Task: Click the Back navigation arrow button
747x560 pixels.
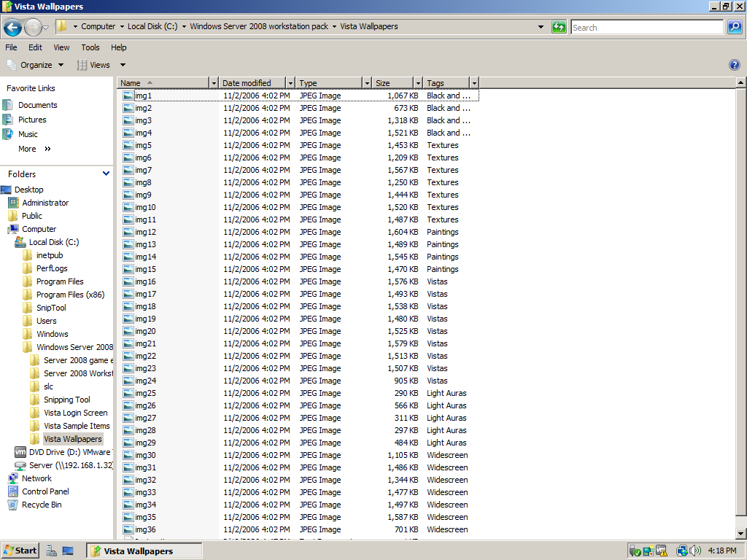Action: click(12, 28)
